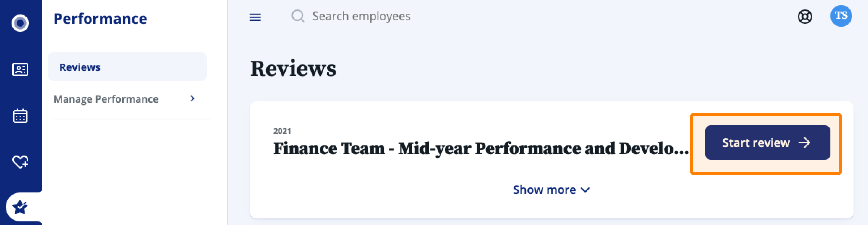This screenshot has width=868, height=225.
Task: Click the magnifier search icon
Action: [x=298, y=16]
